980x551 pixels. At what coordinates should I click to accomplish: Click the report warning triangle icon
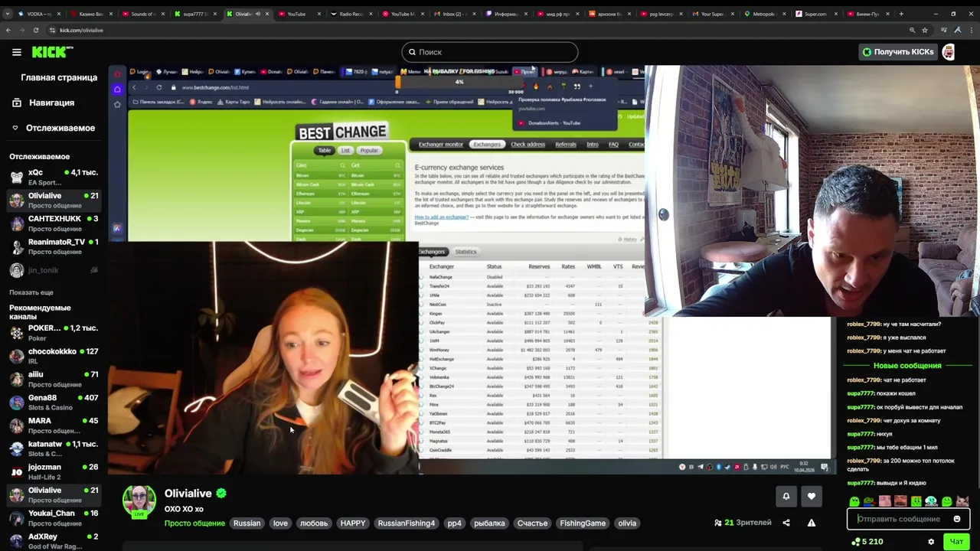pos(812,523)
